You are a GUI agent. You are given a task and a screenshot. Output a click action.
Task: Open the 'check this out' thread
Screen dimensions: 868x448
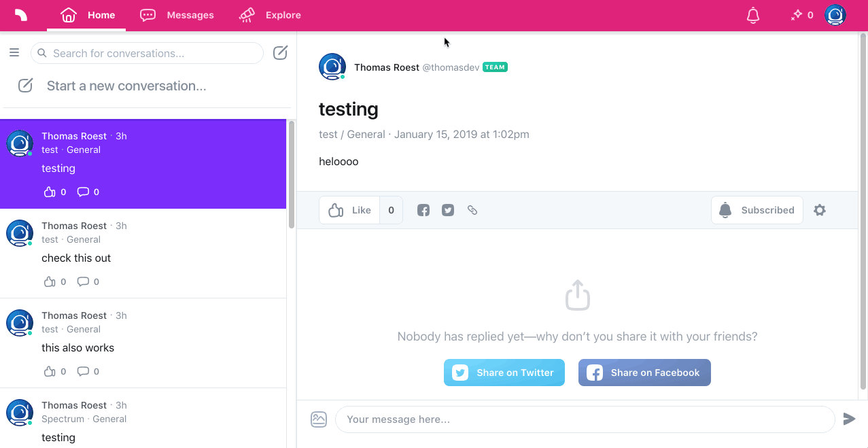[143, 254]
